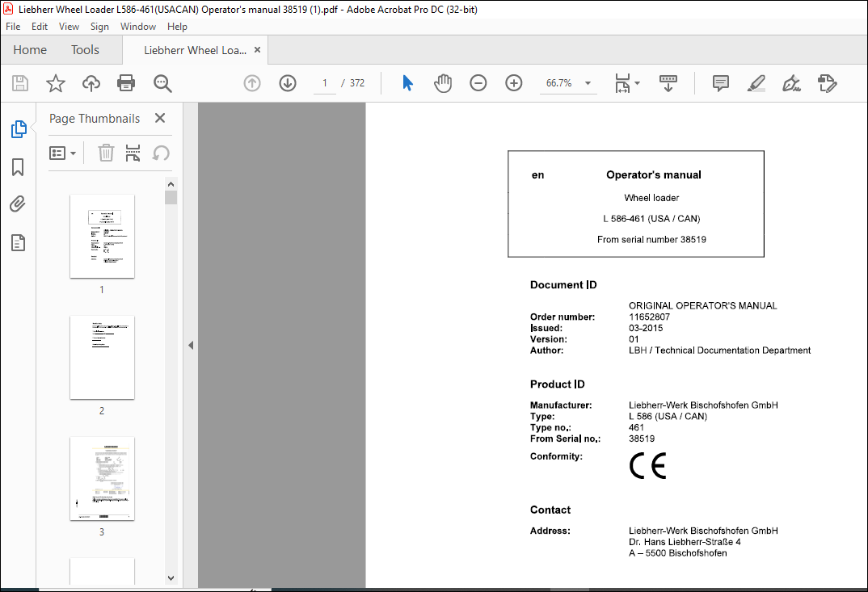Click the page thumbnail print/organize icon
This screenshot has height=592, width=868.
tap(133, 153)
